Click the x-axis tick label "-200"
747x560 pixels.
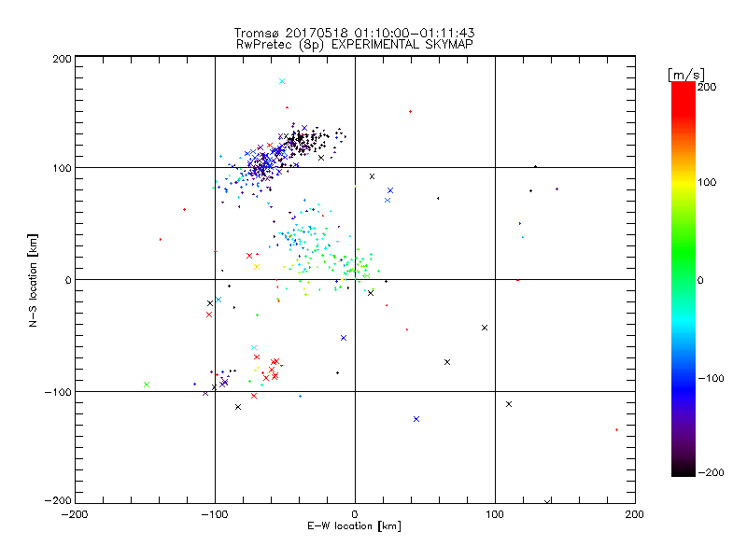click(75, 515)
